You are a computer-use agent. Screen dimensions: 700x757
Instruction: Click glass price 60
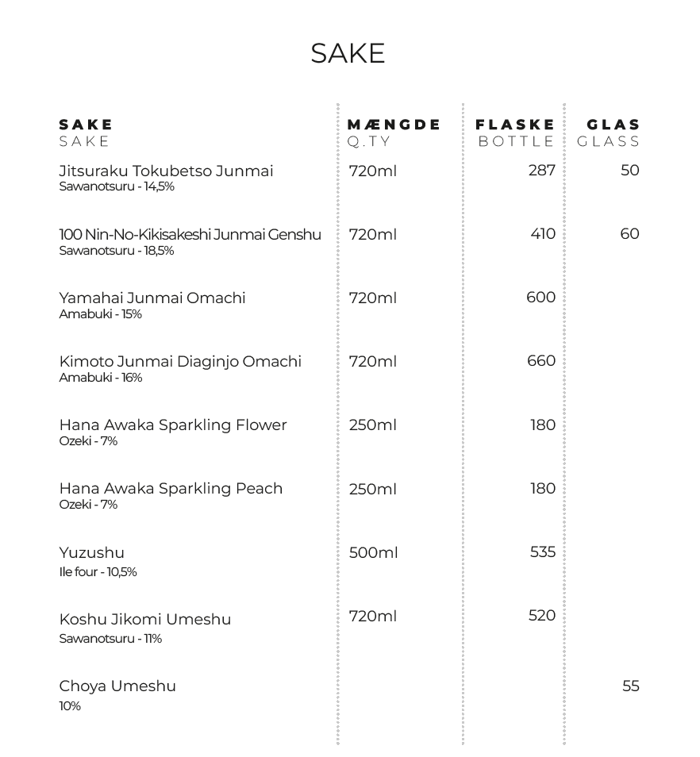pyautogui.click(x=629, y=234)
